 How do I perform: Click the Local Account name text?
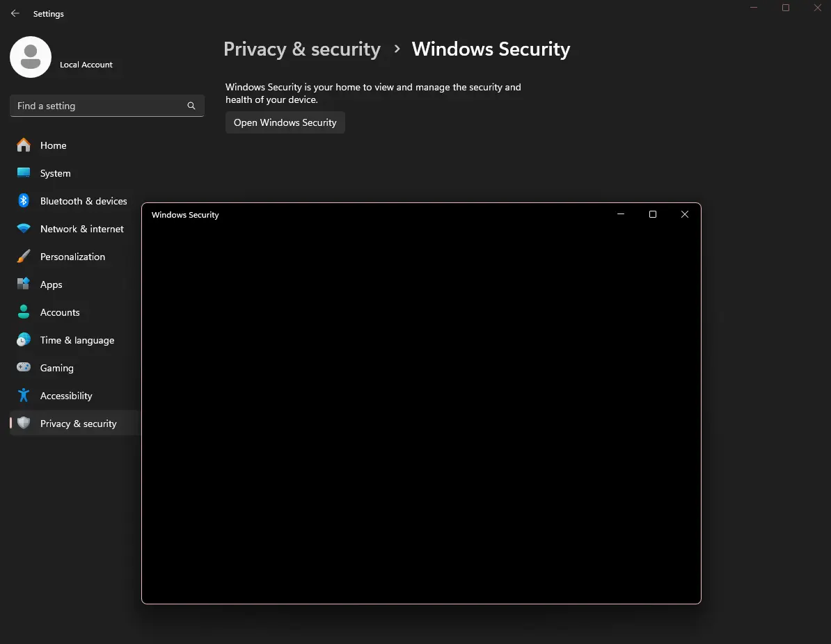click(x=86, y=65)
